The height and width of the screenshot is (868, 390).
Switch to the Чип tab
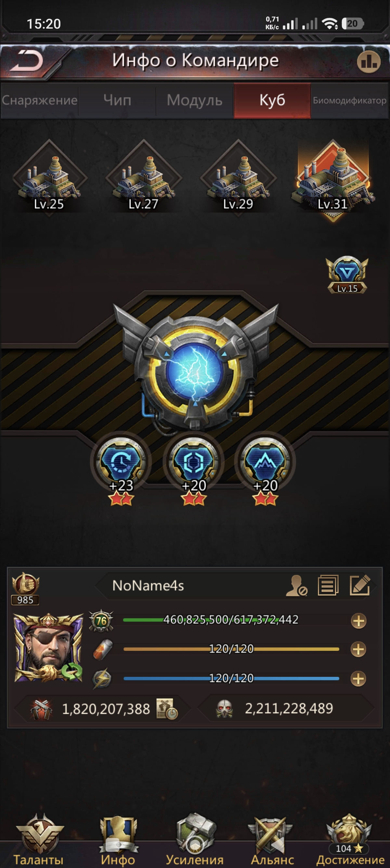[117, 100]
